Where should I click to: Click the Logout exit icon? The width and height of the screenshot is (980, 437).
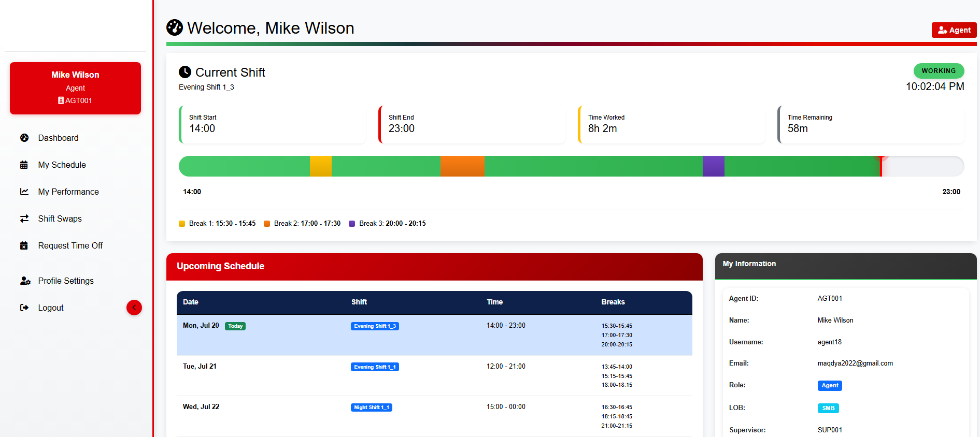point(24,308)
